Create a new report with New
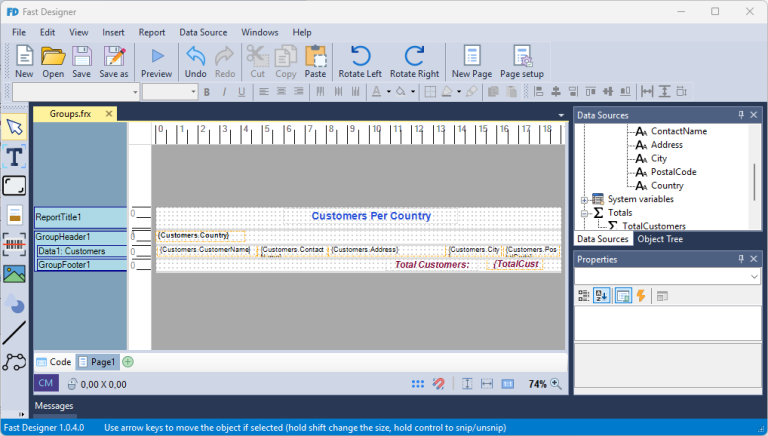Screen dimensions: 768x436 click(24, 62)
